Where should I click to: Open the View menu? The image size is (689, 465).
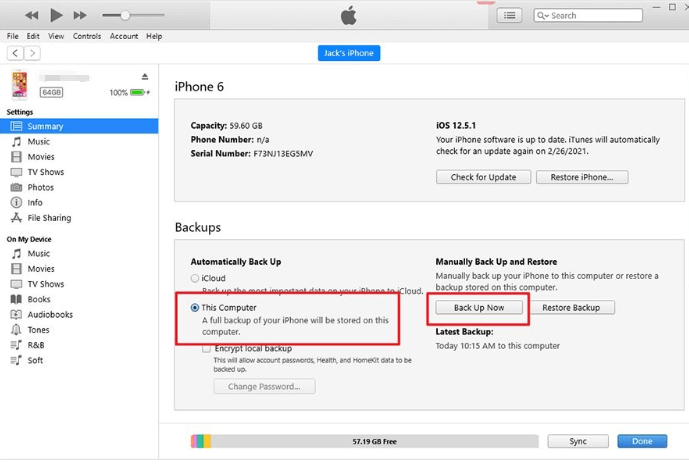tap(56, 36)
